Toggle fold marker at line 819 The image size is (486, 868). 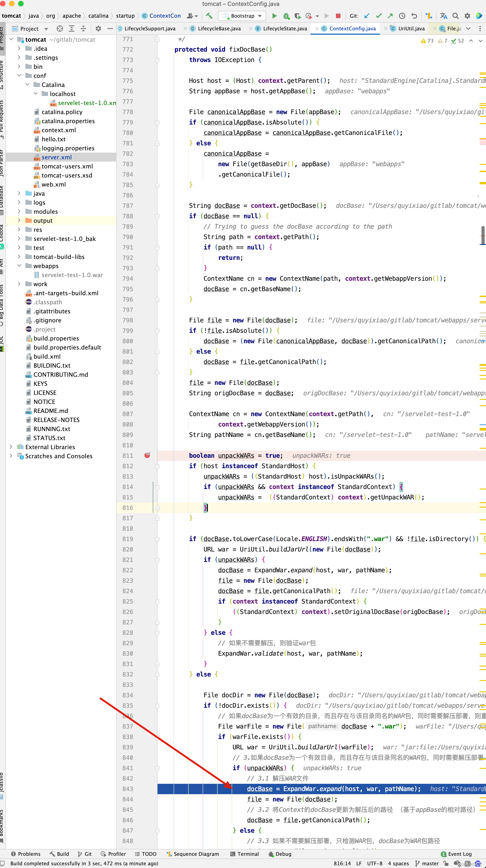click(157, 539)
